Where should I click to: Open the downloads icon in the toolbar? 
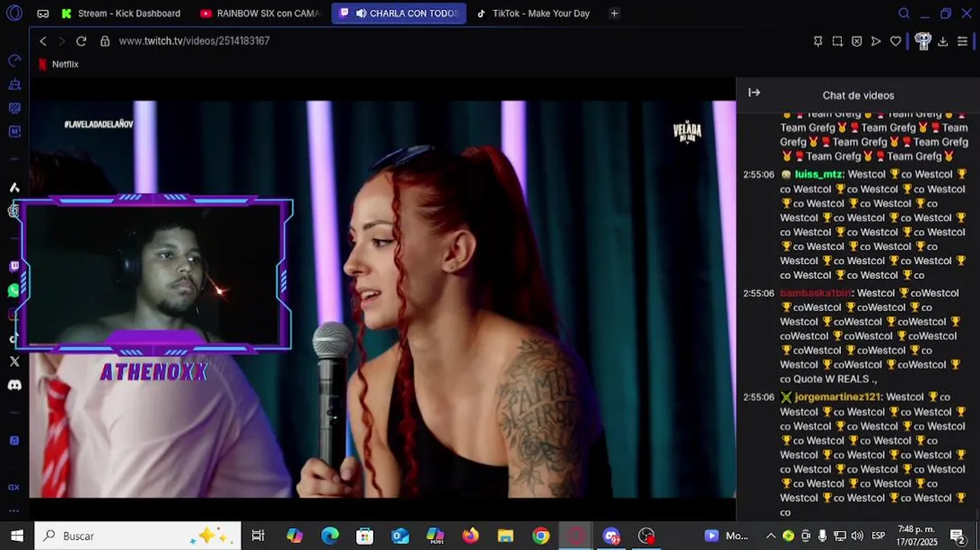click(943, 41)
